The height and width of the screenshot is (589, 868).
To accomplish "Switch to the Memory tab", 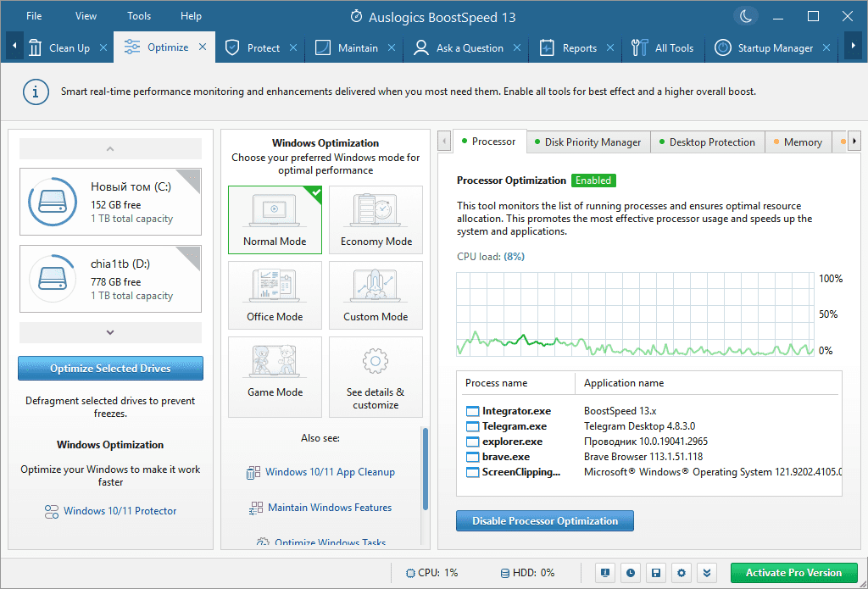I will pyautogui.click(x=798, y=142).
